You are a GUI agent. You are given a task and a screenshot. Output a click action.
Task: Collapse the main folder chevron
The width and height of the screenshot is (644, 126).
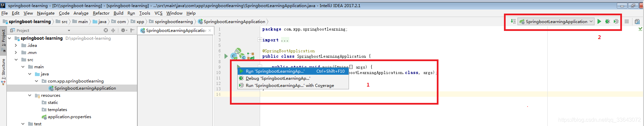23,67
